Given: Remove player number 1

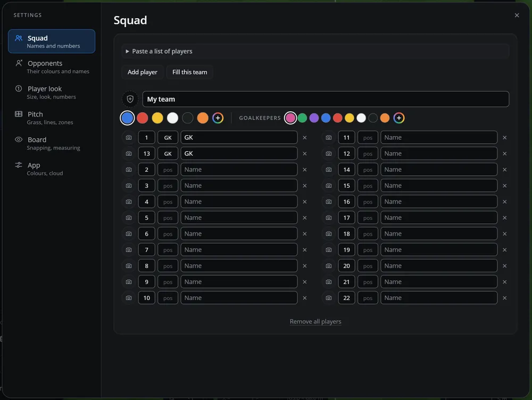Looking at the screenshot, I should point(305,137).
